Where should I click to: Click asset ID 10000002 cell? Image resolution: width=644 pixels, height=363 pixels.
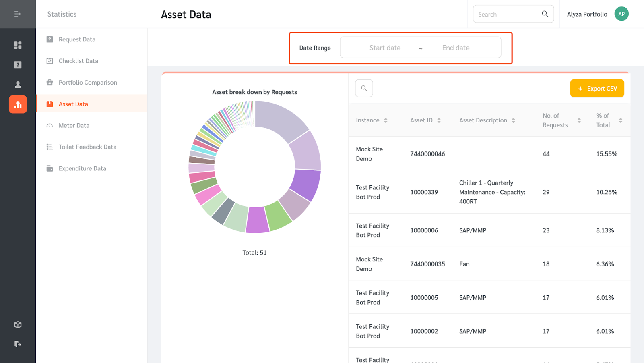[x=424, y=331]
